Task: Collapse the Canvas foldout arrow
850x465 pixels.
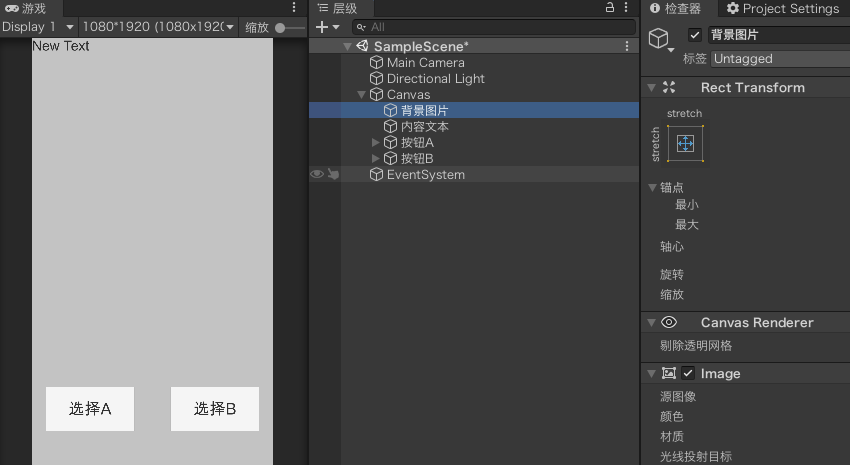Action: click(x=362, y=95)
